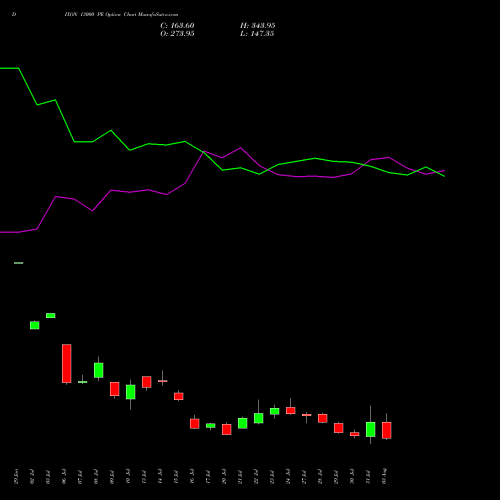Click the 03 Jul date label

click(x=48, y=476)
